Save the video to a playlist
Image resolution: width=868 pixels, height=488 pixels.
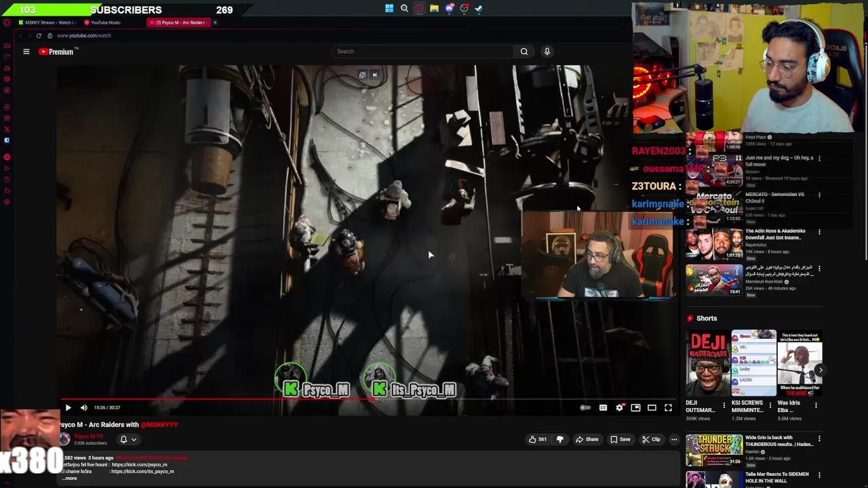pos(620,439)
